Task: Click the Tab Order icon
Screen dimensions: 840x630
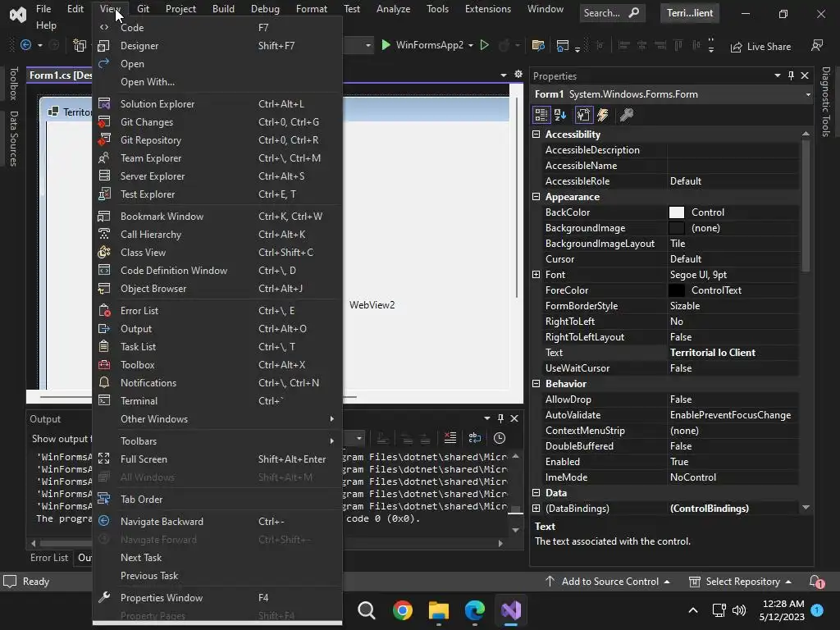Action: 104,500
